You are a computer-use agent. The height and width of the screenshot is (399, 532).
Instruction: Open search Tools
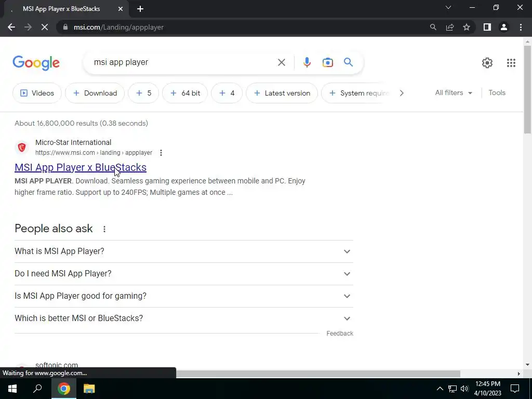click(497, 92)
